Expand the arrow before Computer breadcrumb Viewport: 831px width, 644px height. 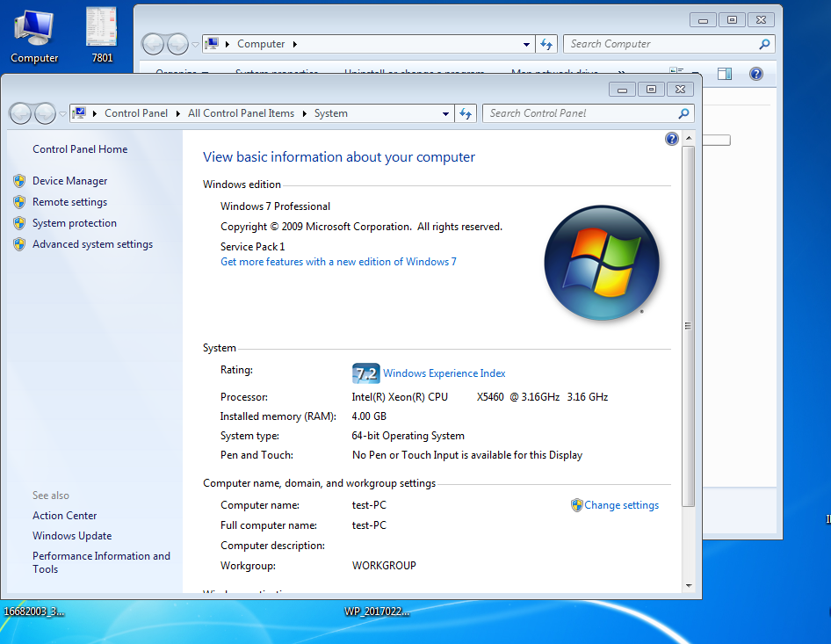pos(228,44)
